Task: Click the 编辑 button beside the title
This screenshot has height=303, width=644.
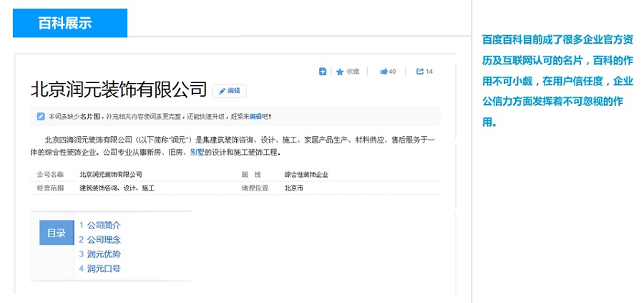Action: click(x=229, y=91)
